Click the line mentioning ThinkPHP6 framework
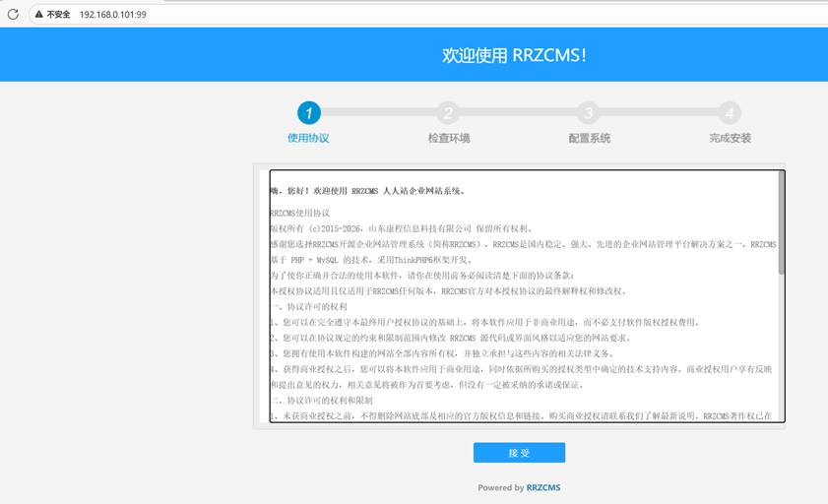The image size is (828, 504). click(371, 260)
